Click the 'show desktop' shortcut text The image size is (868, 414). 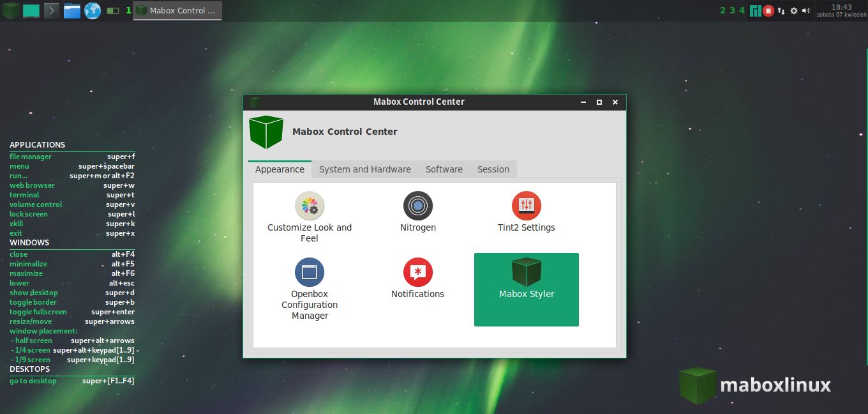point(33,293)
